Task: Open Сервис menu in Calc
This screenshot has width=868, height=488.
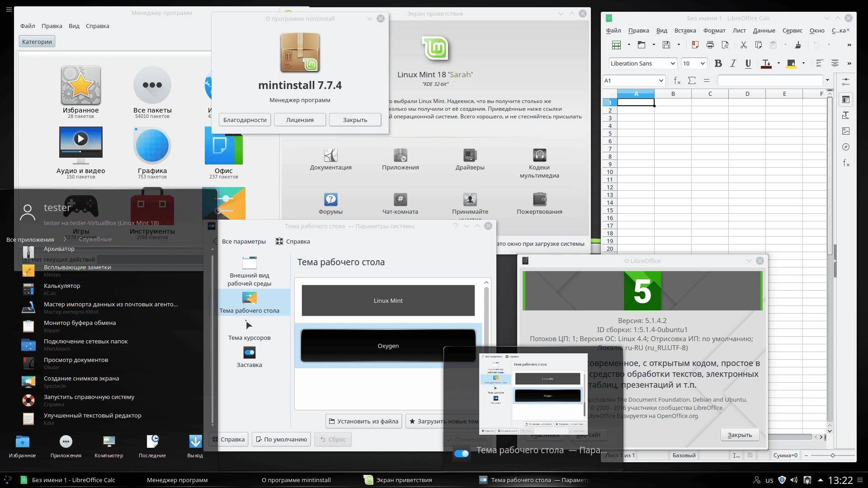Action: tap(793, 30)
